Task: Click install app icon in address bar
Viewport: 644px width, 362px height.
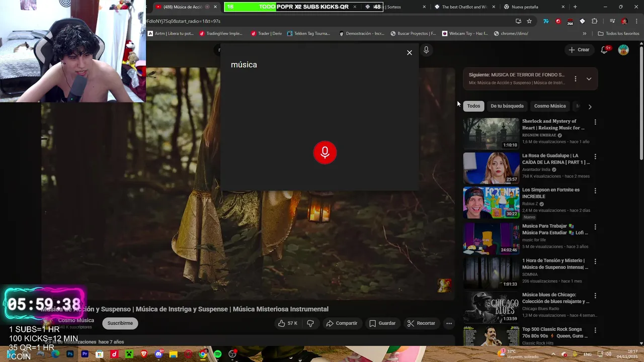Action: pyautogui.click(x=518, y=21)
